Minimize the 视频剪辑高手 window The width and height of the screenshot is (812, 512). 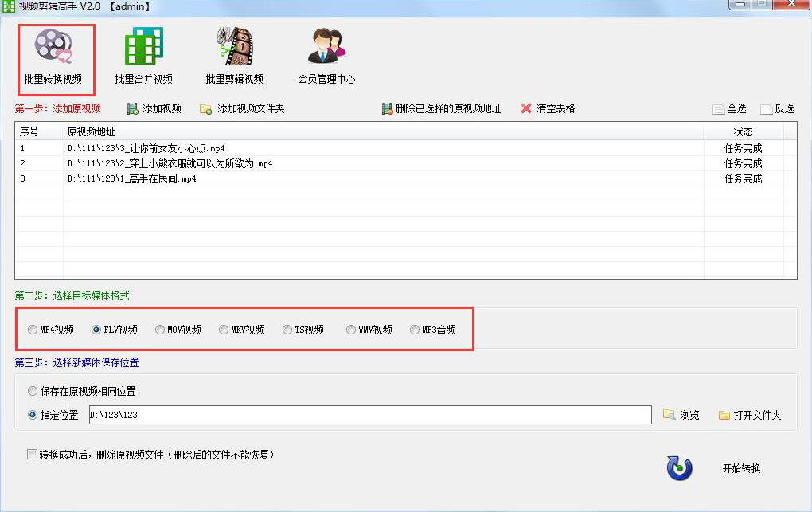pos(740,4)
